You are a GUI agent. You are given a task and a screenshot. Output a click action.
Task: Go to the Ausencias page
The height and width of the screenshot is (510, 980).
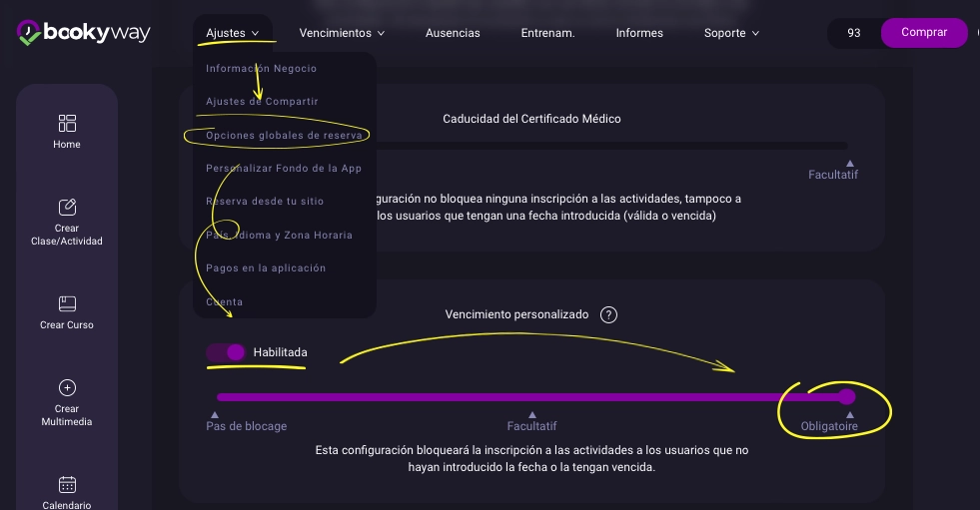pyautogui.click(x=453, y=33)
